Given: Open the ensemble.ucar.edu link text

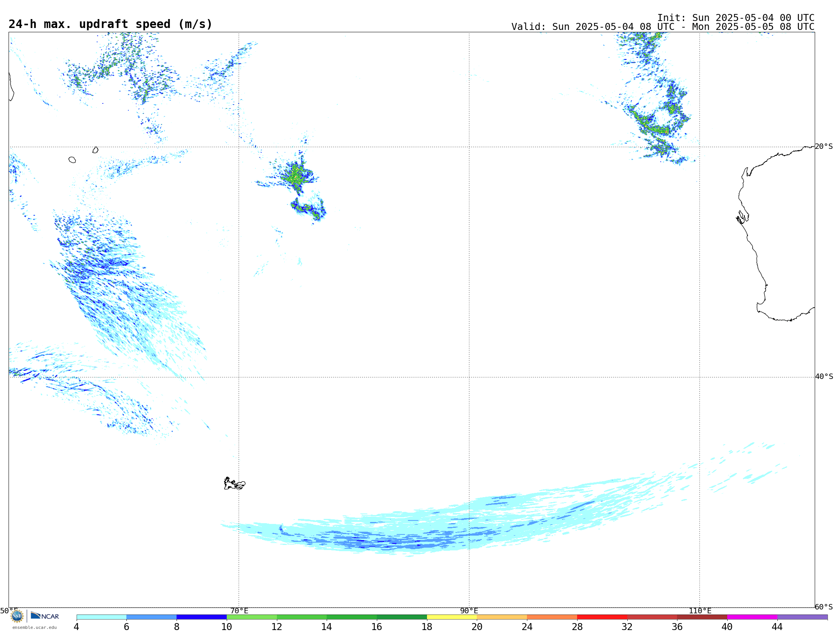Looking at the screenshot, I should pos(35,627).
